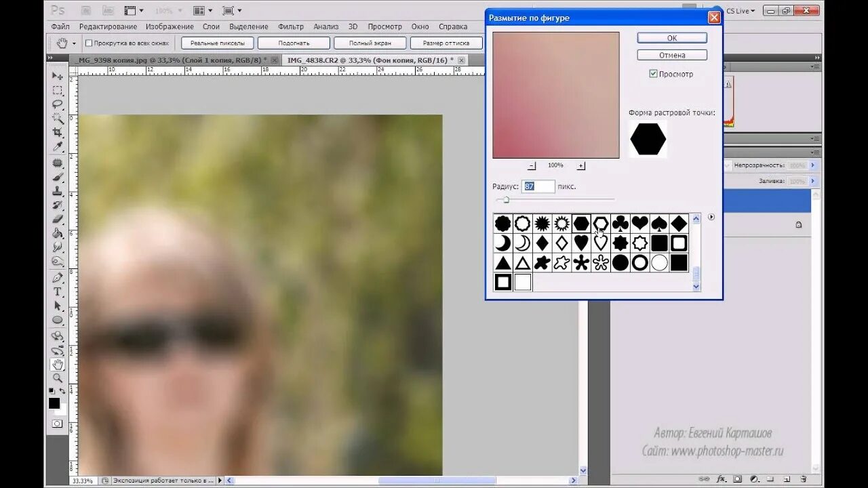
Task: Toggle Quick Mask mode icon
Action: 57,424
